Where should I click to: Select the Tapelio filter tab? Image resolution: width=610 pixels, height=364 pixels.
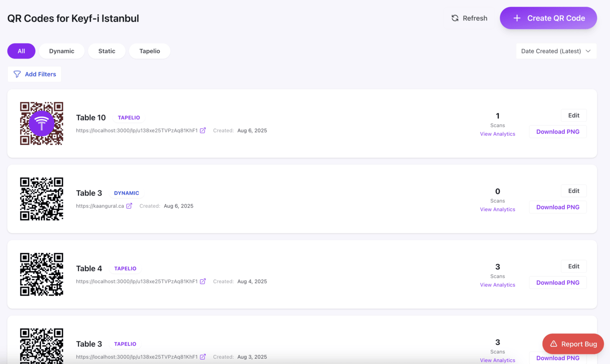150,51
